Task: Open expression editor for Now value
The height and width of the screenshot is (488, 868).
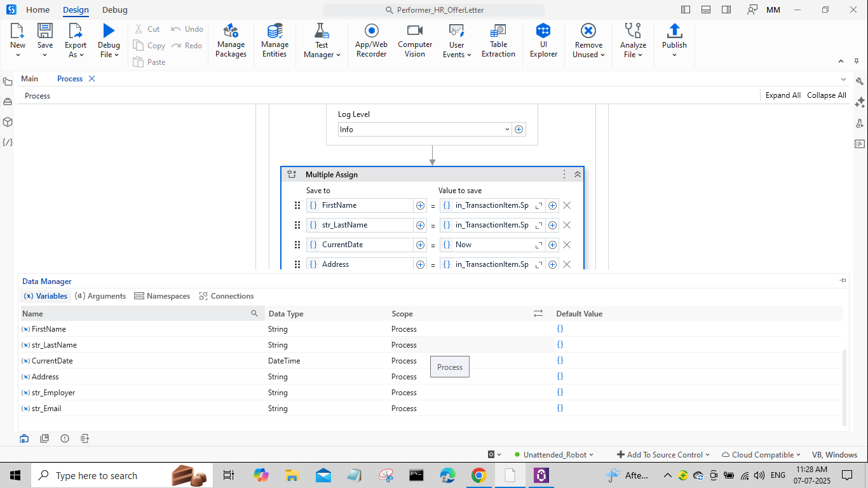Action: pos(539,245)
